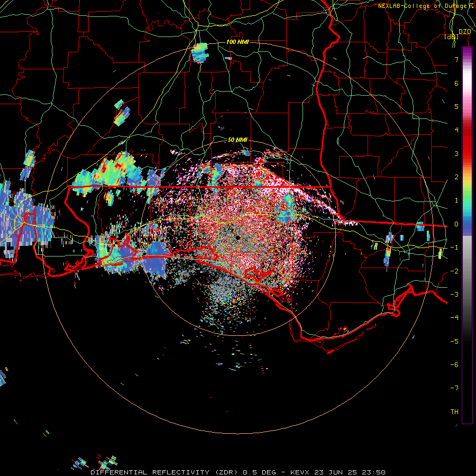
Task: Click the 7 value on color scale
Action: [x=456, y=59]
